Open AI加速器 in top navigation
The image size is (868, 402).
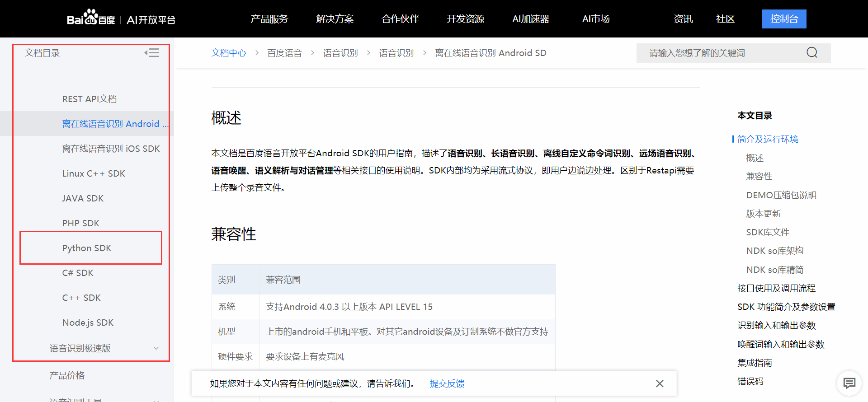pos(531,19)
